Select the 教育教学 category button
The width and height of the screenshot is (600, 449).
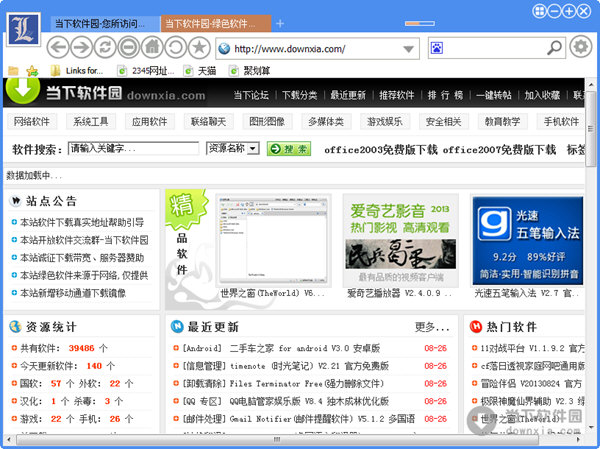coord(502,122)
